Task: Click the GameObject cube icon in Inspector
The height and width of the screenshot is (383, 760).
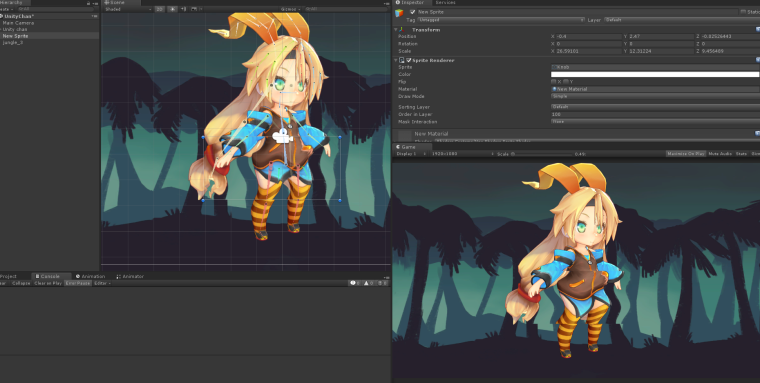Action: (399, 13)
